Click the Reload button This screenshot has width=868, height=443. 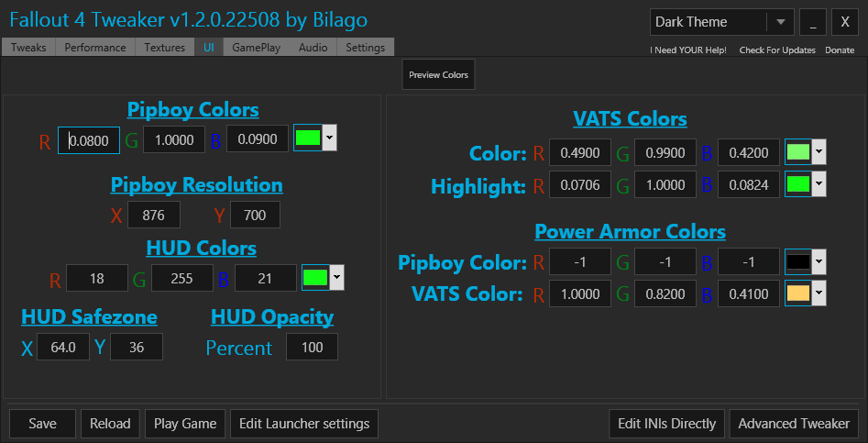tap(110, 424)
